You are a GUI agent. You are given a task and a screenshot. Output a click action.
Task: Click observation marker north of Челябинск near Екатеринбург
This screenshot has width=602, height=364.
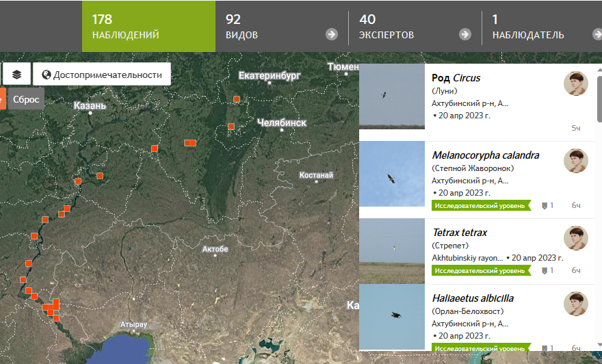(x=237, y=99)
